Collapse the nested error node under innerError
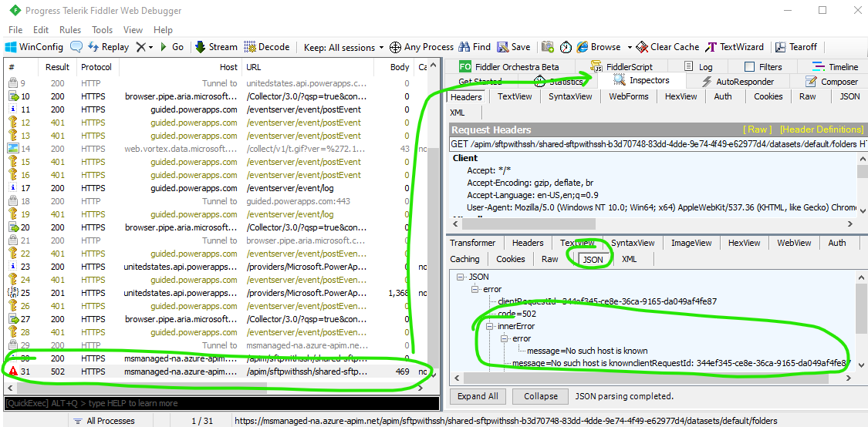This screenshot has width=868, height=427. coord(504,338)
